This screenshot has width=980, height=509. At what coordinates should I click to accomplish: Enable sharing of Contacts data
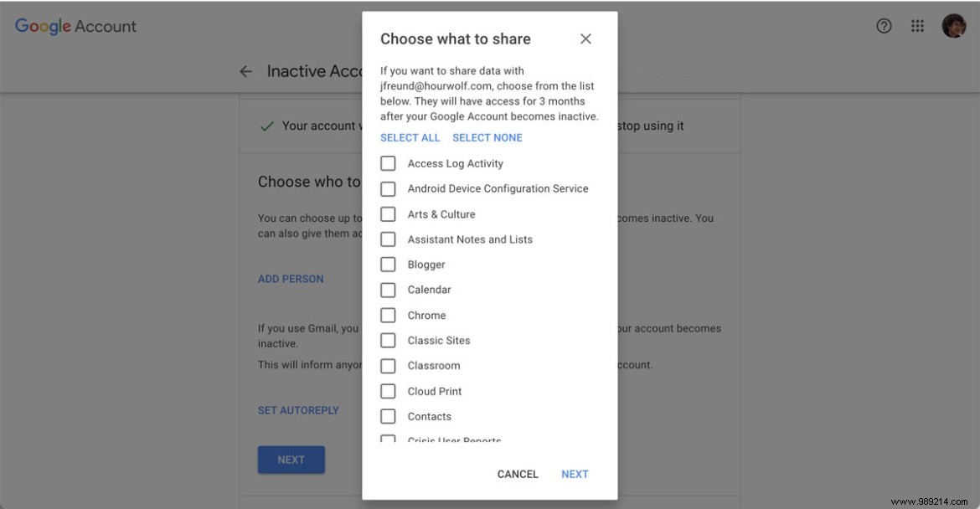click(388, 416)
